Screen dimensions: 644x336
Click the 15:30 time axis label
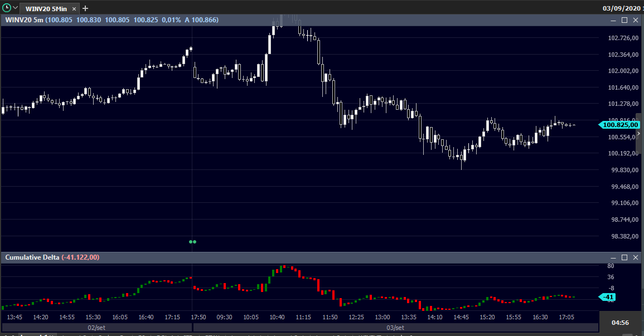pos(93,317)
